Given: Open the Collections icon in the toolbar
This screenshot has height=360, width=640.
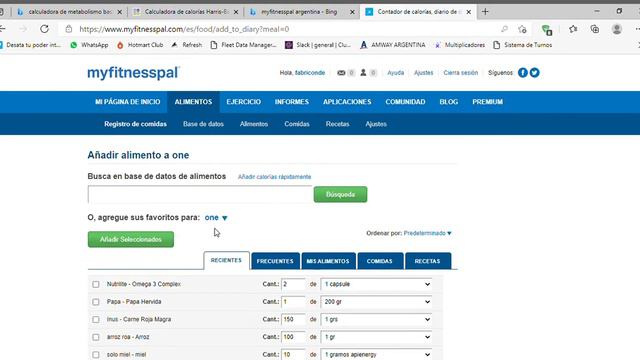Looking at the screenshot, I should coord(595,29).
